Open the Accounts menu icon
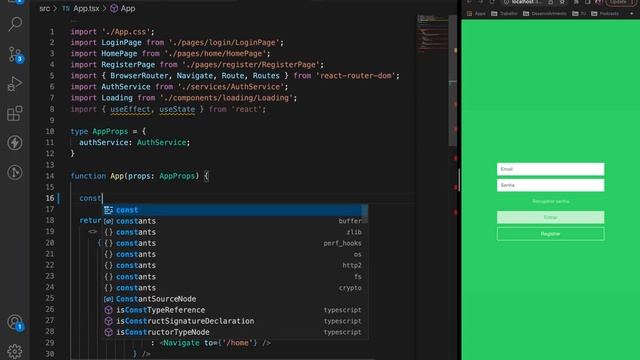 pyautogui.click(x=15, y=322)
